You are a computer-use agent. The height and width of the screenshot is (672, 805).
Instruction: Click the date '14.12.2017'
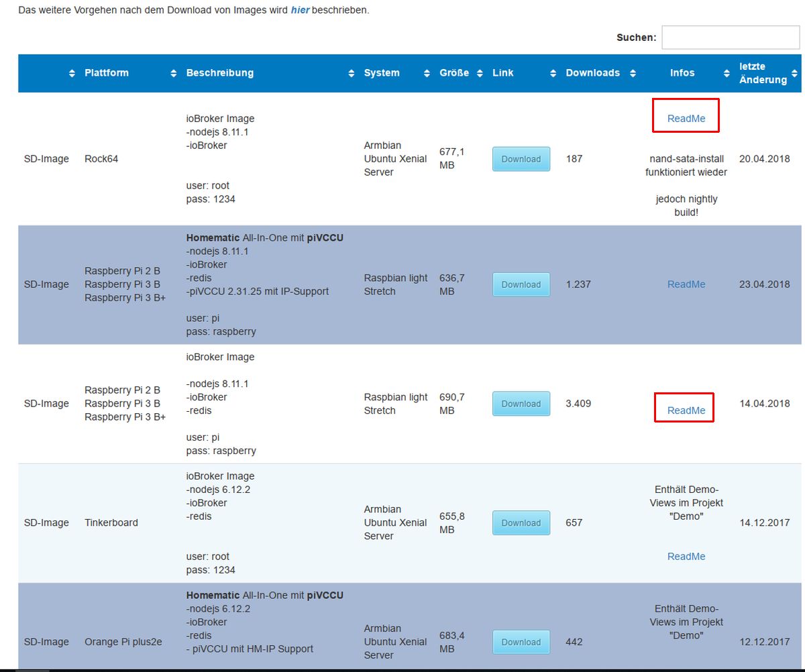click(765, 522)
